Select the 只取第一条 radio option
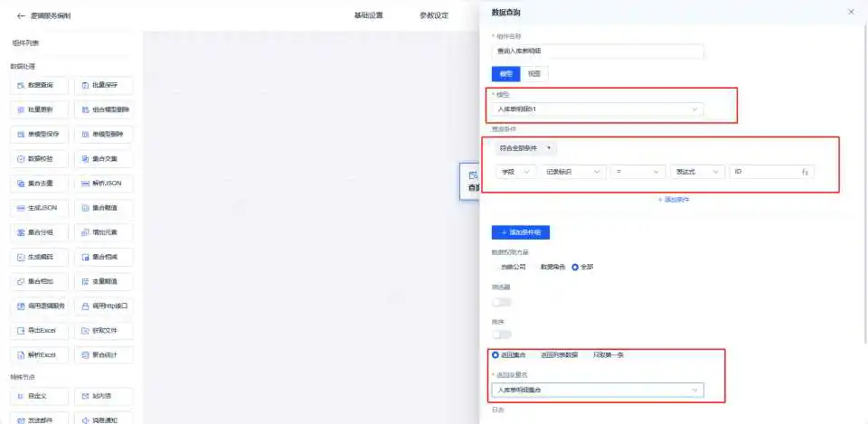This screenshot has height=424, width=868. 605,354
